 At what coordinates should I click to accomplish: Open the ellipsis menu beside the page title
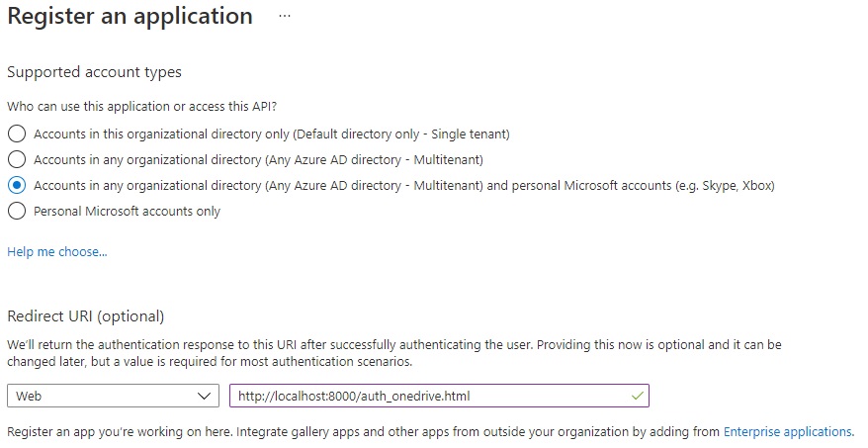(285, 17)
